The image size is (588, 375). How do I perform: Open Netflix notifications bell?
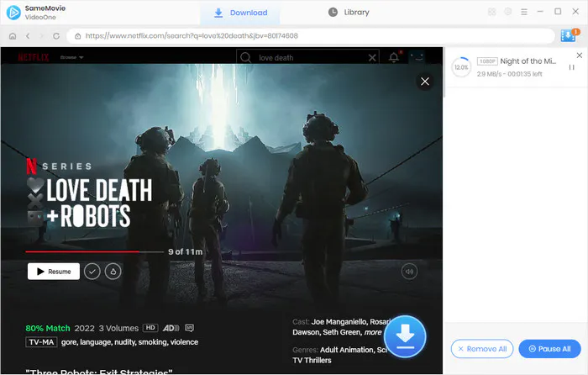pos(394,57)
